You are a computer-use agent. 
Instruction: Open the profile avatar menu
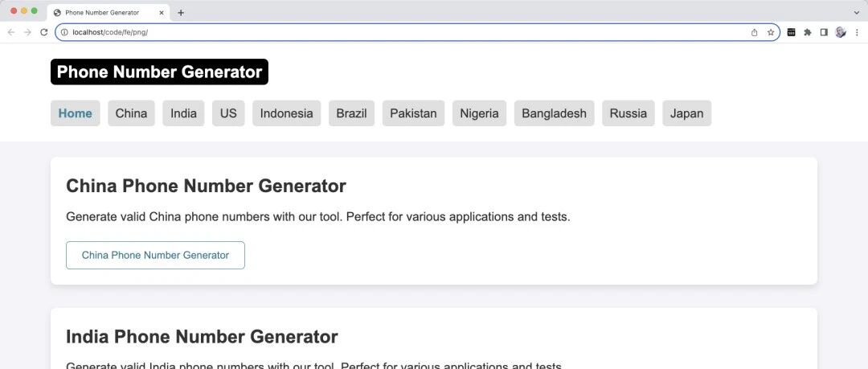coord(841,32)
